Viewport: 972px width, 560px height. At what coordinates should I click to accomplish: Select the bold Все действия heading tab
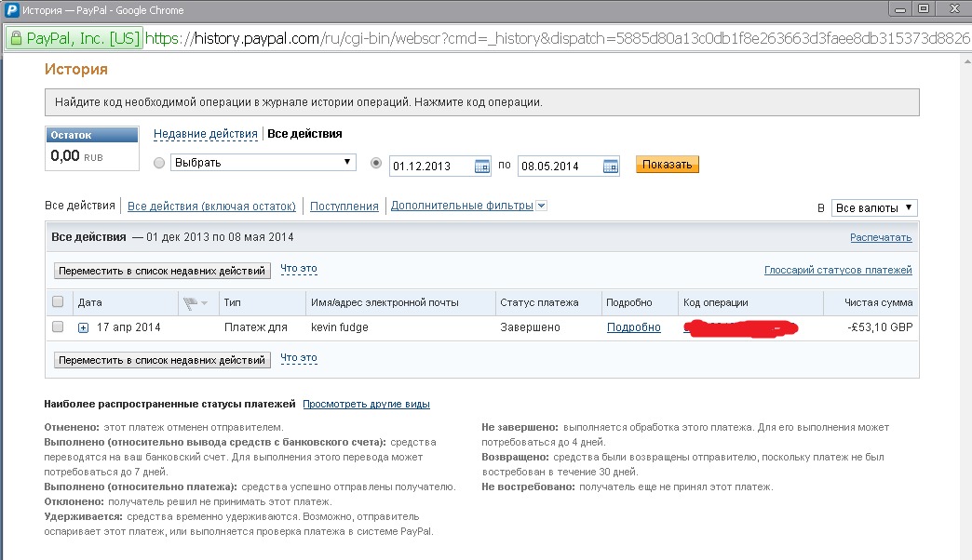pos(304,134)
